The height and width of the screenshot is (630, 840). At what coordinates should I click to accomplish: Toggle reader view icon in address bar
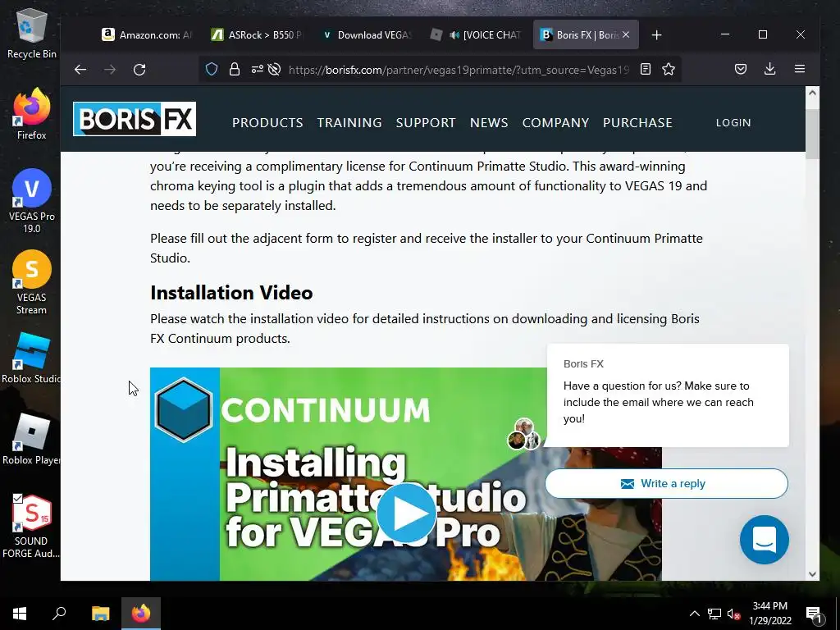pyautogui.click(x=646, y=69)
